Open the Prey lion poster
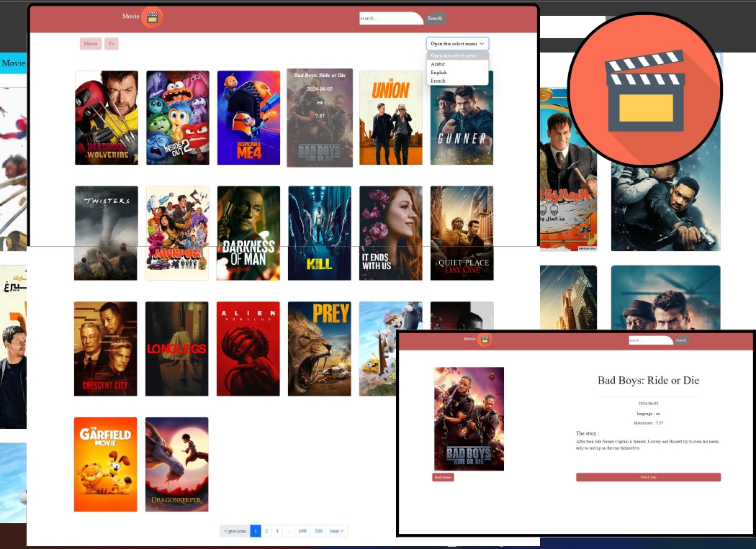756x549 pixels. (x=320, y=349)
